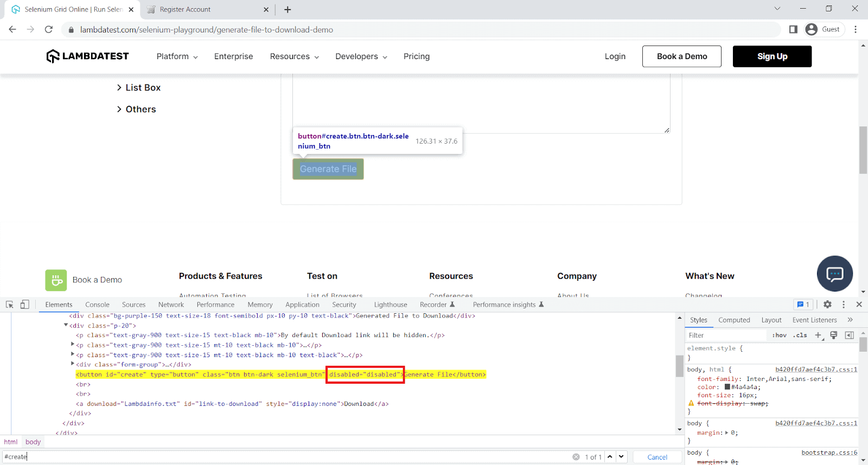Open DevTools settings gear

(827, 305)
